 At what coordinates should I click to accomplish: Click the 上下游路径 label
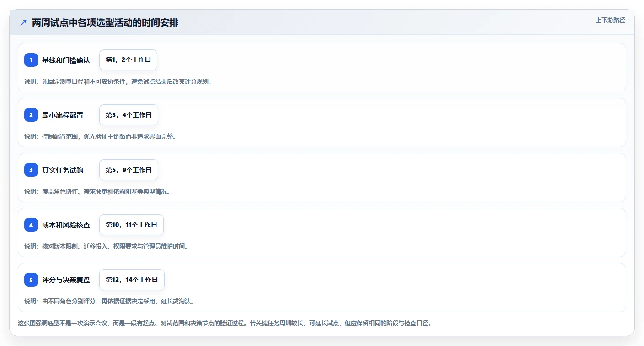click(610, 20)
